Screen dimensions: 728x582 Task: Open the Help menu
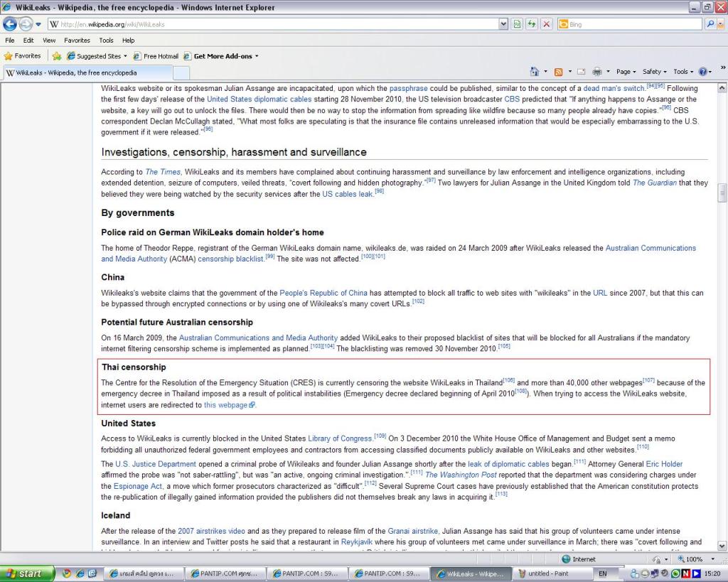[x=128, y=41]
